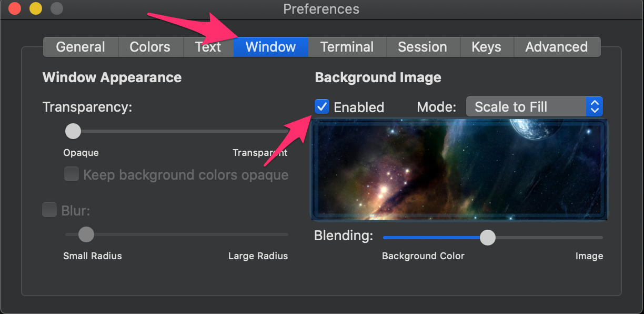This screenshot has width=644, height=314.
Task: Click the space background image preview
Action: point(459,170)
